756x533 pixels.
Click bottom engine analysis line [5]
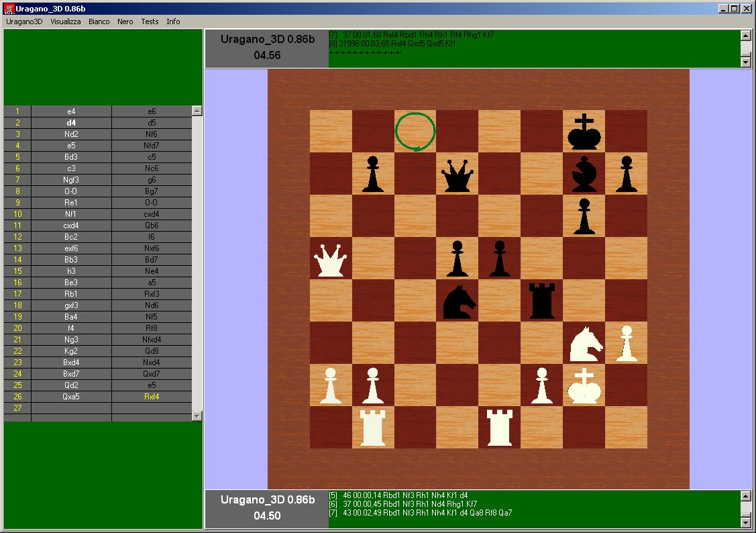(398, 495)
